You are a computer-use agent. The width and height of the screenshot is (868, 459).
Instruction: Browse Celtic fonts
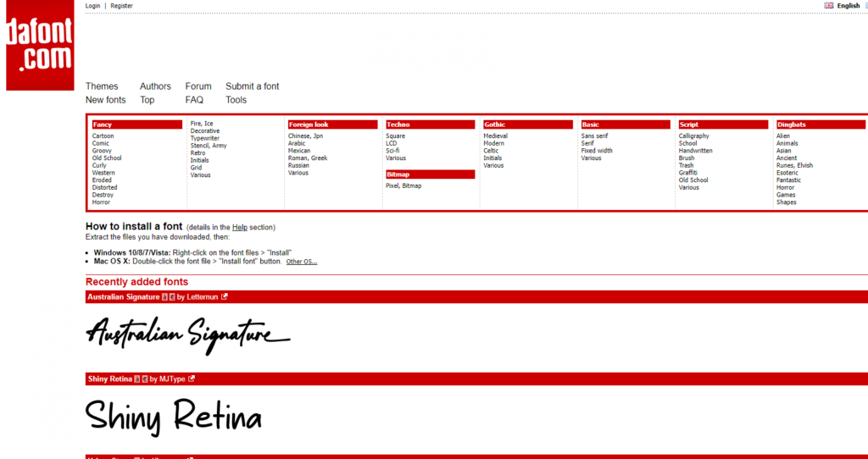point(491,151)
